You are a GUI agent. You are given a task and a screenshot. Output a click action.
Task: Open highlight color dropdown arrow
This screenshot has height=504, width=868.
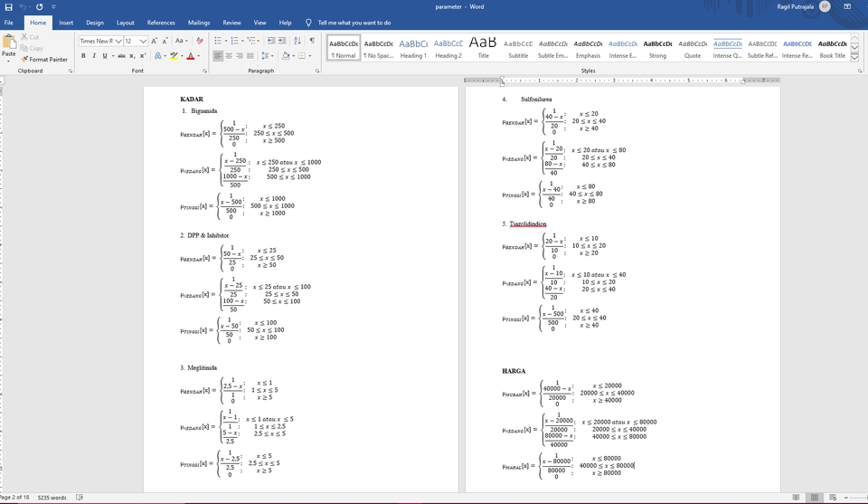(182, 56)
